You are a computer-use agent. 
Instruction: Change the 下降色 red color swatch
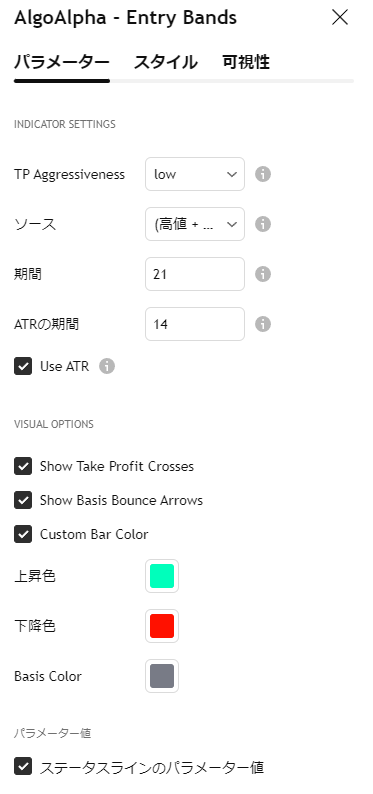point(162,626)
